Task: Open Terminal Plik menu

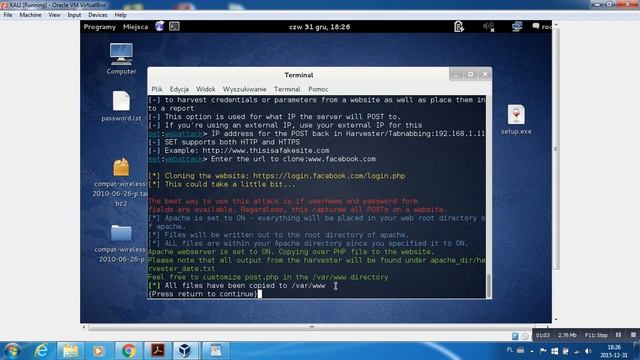Action: pyautogui.click(x=157, y=89)
